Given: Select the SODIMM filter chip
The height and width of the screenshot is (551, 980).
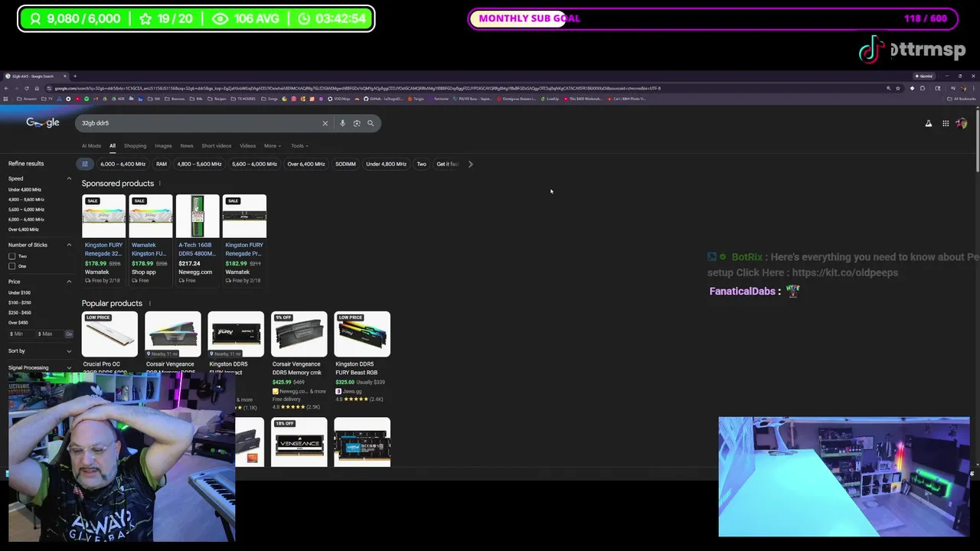Looking at the screenshot, I should [x=345, y=164].
